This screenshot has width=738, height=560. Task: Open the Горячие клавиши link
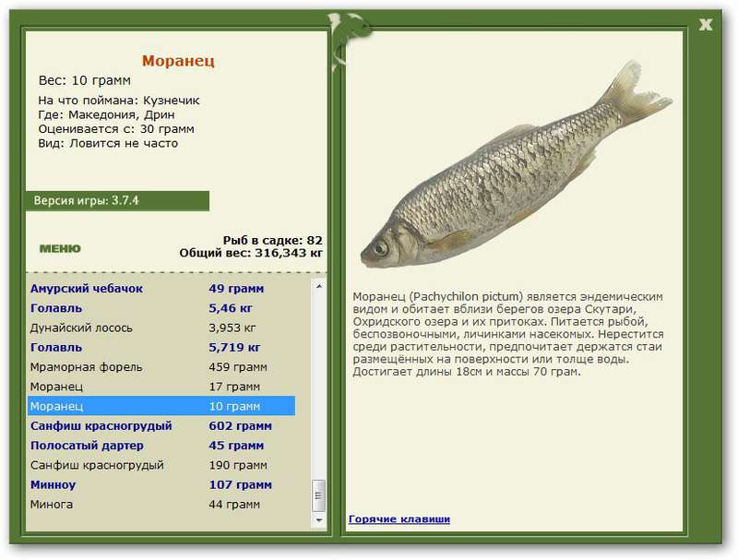pyautogui.click(x=399, y=518)
